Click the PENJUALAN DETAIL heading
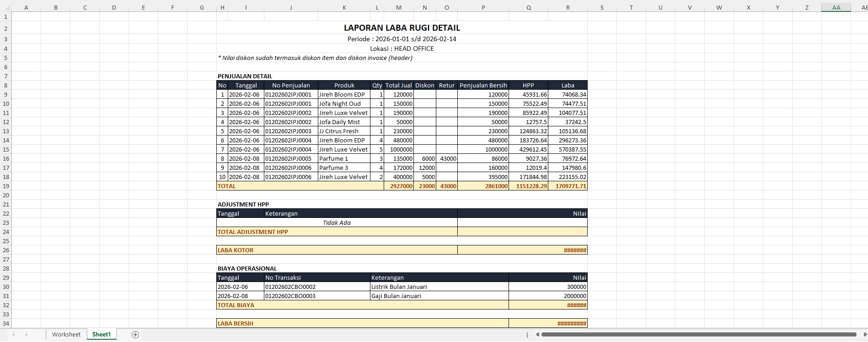The image size is (868, 342). coord(245,76)
